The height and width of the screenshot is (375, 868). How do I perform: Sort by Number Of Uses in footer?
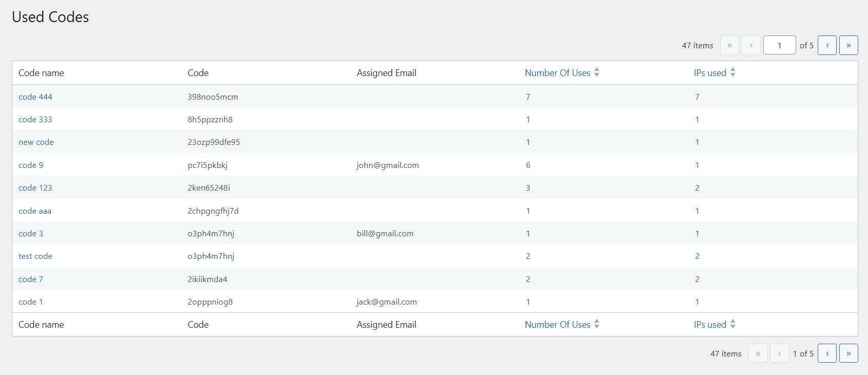[x=557, y=325]
